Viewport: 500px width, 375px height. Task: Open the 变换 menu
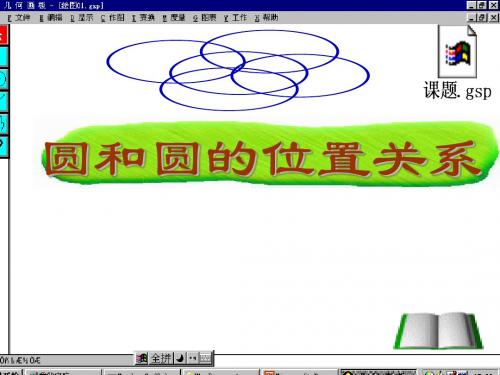(x=143, y=18)
